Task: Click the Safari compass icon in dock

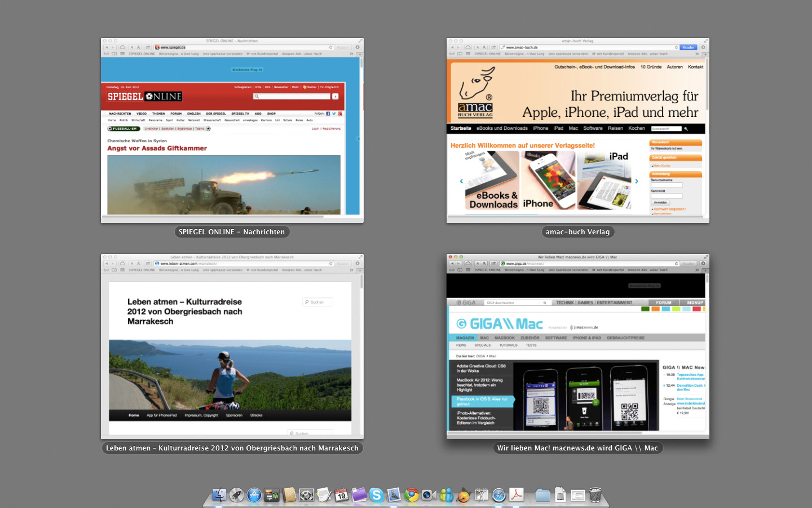Action: [499, 495]
